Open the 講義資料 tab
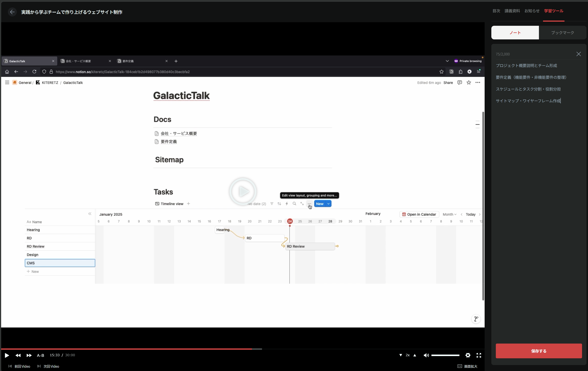 (512, 11)
